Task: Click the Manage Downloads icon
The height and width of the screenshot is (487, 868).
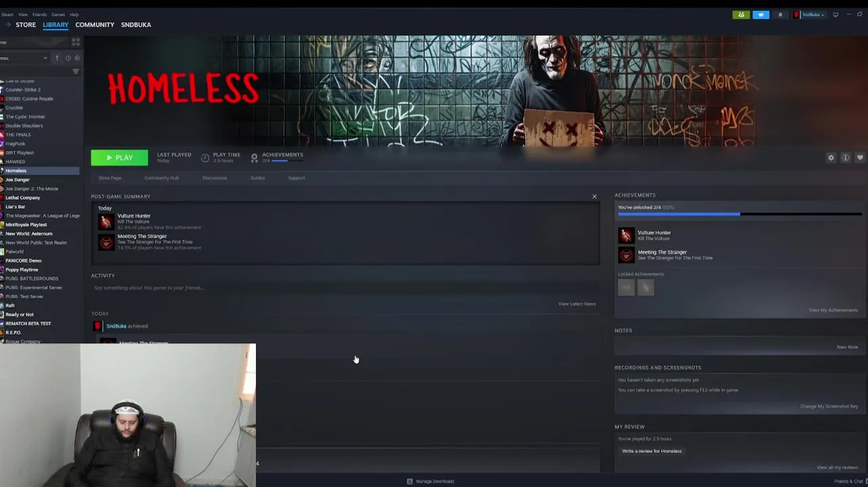Action: [409, 482]
